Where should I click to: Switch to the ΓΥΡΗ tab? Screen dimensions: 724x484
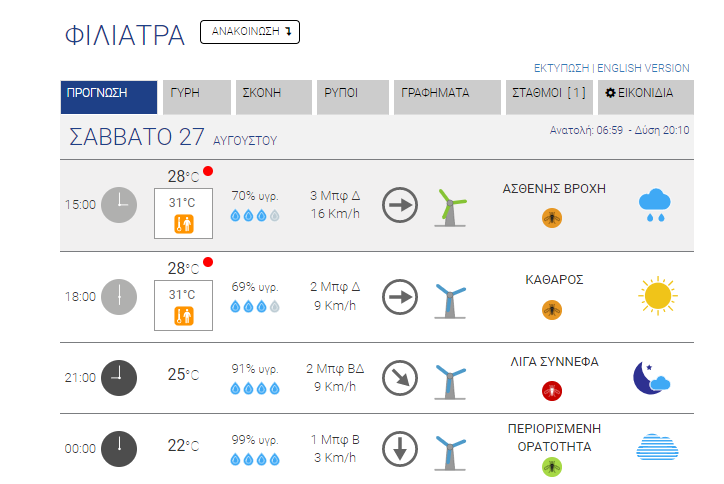[197, 97]
